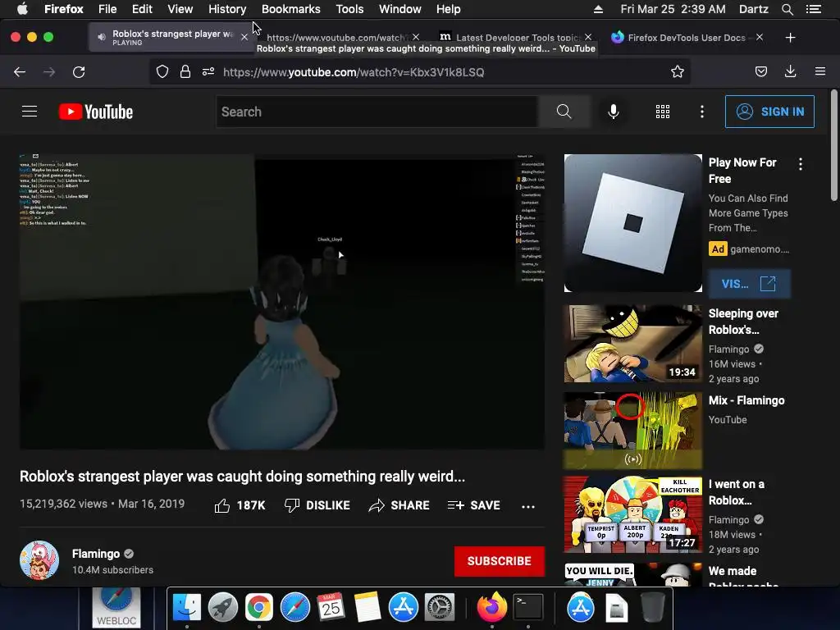
Task: Open the Apple menu
Action: point(22,9)
